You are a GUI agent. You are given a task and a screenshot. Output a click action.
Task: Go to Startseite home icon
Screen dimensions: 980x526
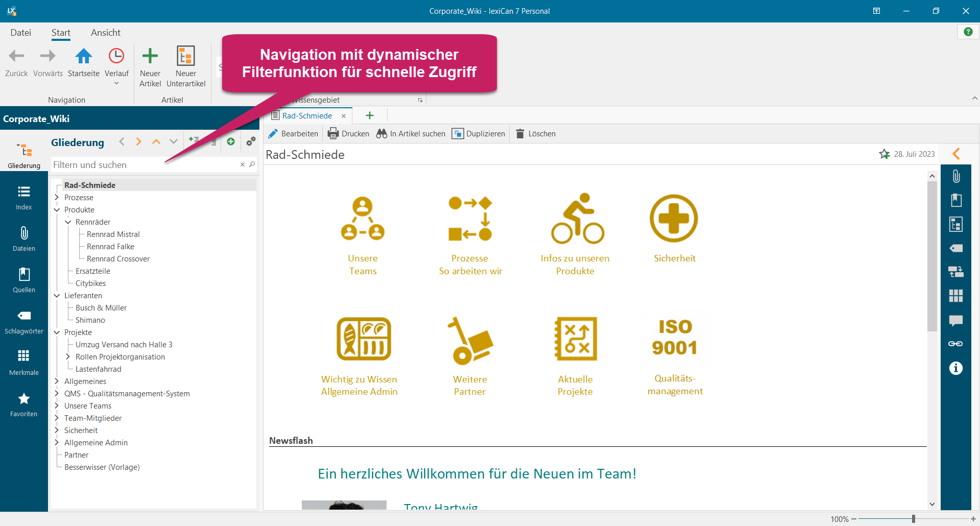(x=84, y=56)
